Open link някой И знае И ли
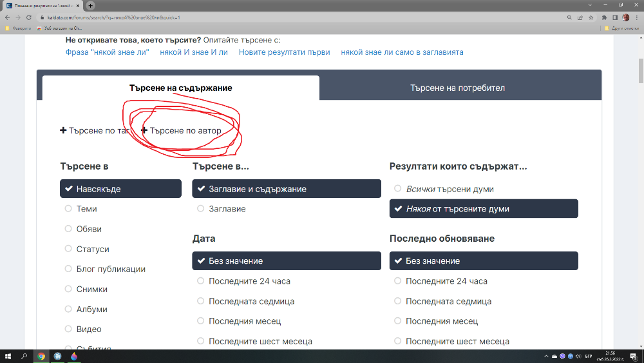 pyautogui.click(x=194, y=52)
